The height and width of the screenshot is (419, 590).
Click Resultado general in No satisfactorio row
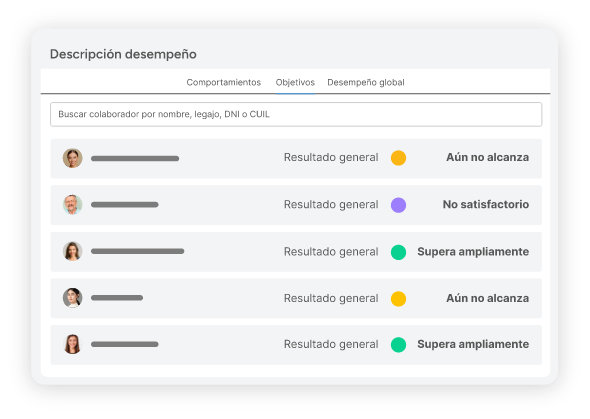[x=331, y=205]
